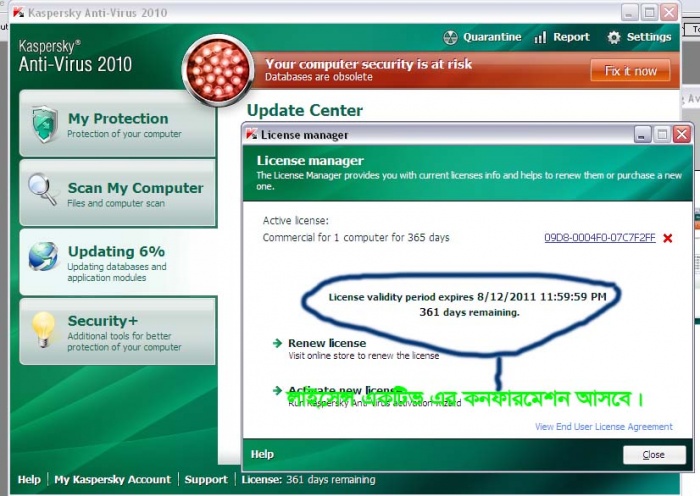Image resolution: width=700 pixels, height=496 pixels.
Task: Click the '361 days remaining.' text
Action: tap(469, 312)
